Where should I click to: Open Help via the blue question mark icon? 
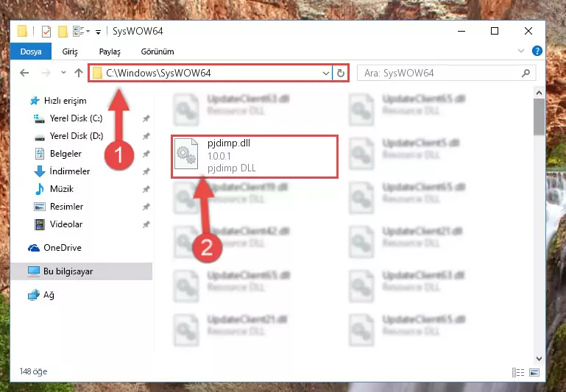[x=537, y=51]
